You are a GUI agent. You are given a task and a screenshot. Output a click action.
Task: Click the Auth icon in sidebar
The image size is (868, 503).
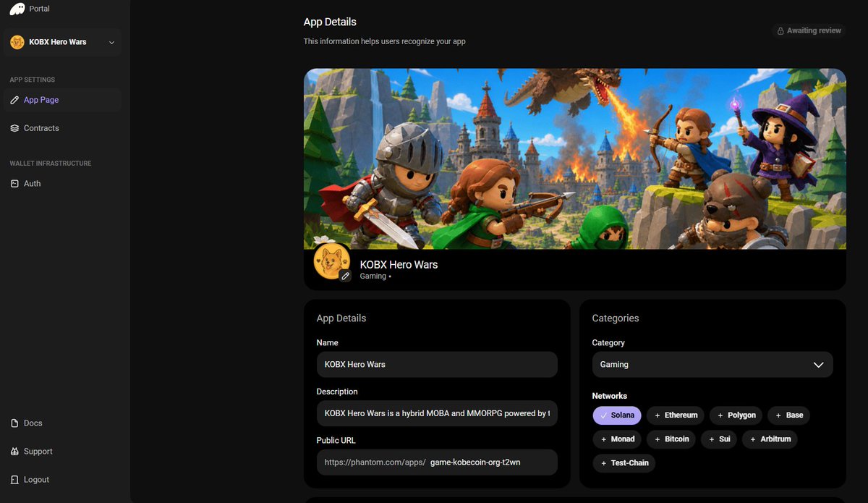14,184
